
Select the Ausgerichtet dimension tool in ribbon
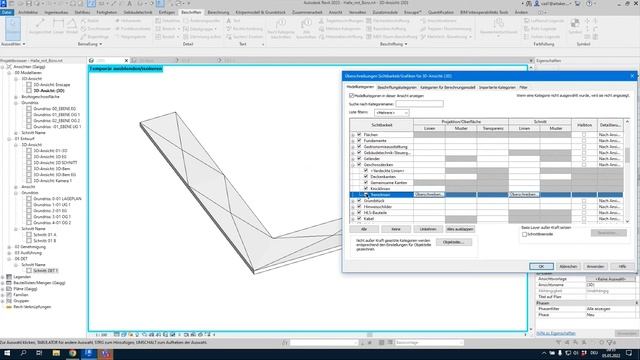tap(40, 27)
